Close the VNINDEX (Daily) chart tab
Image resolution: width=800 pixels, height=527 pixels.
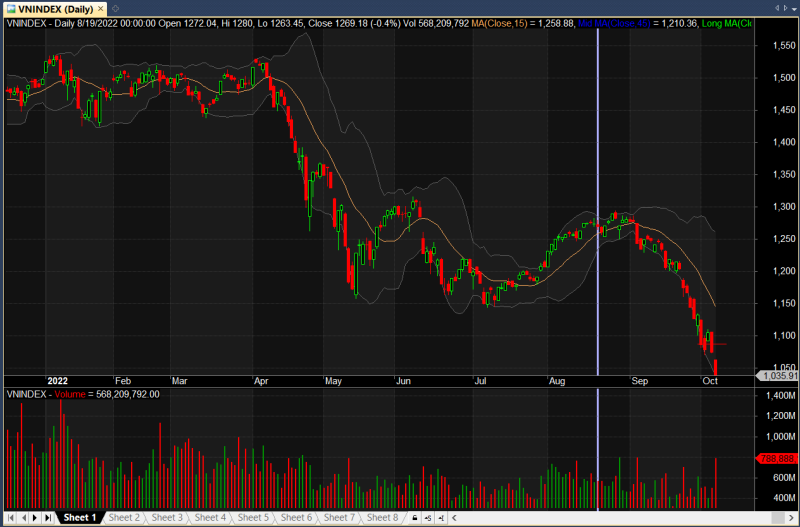click(101, 9)
